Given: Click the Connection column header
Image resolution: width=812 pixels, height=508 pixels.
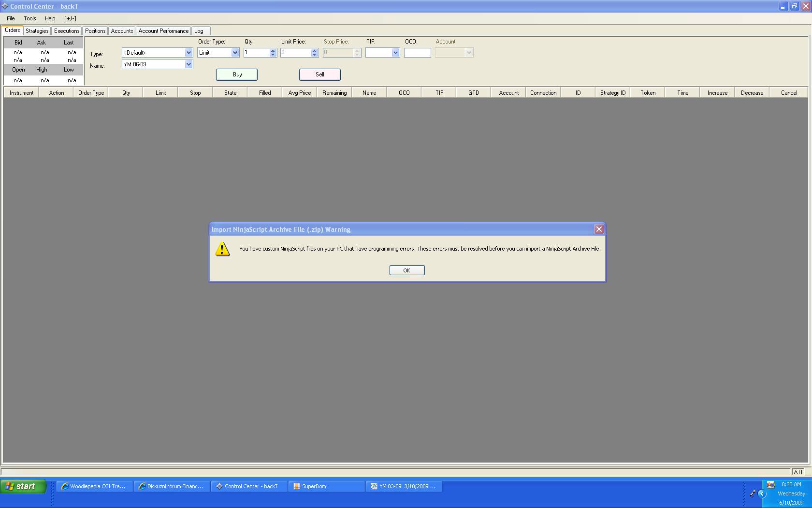Looking at the screenshot, I should [543, 93].
